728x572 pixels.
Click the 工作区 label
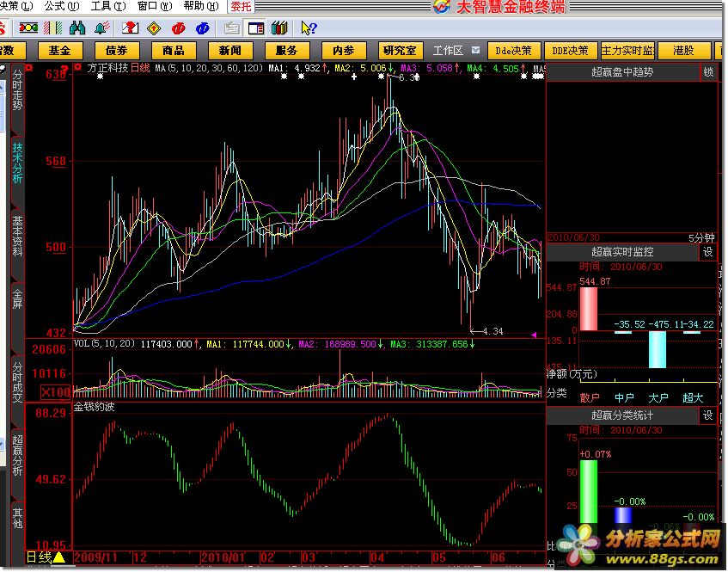[448, 51]
